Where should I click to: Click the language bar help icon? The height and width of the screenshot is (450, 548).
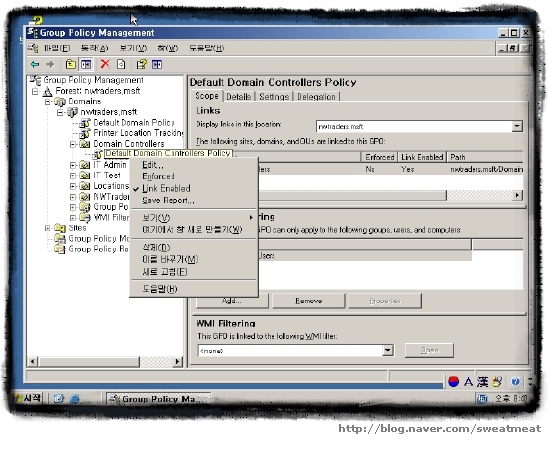[x=515, y=381]
